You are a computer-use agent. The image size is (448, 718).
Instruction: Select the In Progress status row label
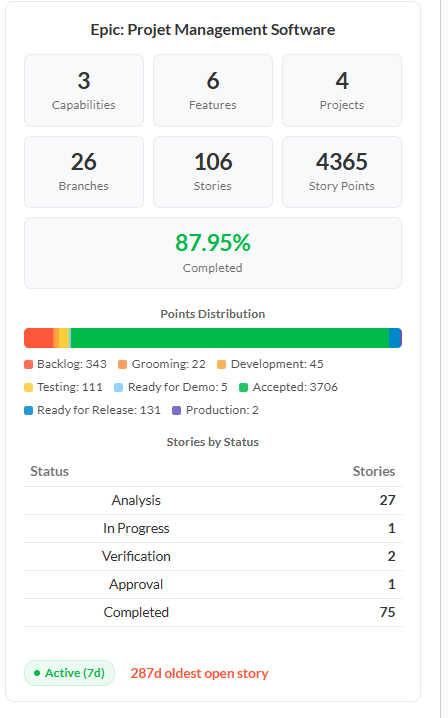[x=136, y=528]
